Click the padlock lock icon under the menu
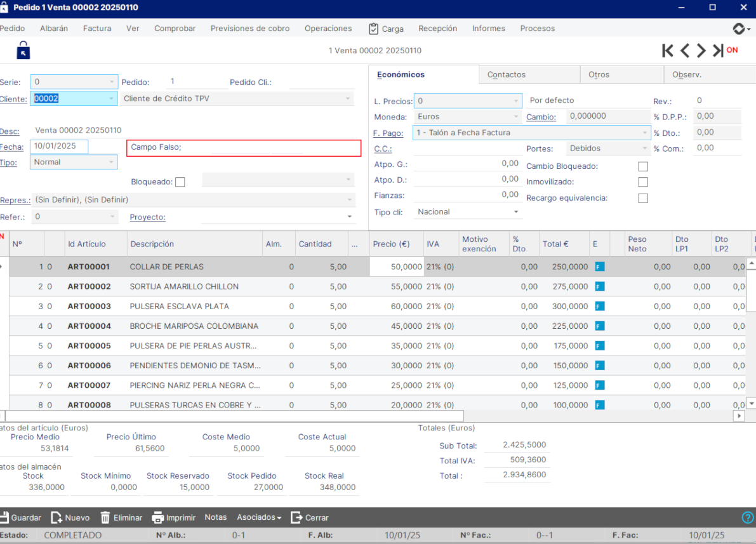 [23, 50]
